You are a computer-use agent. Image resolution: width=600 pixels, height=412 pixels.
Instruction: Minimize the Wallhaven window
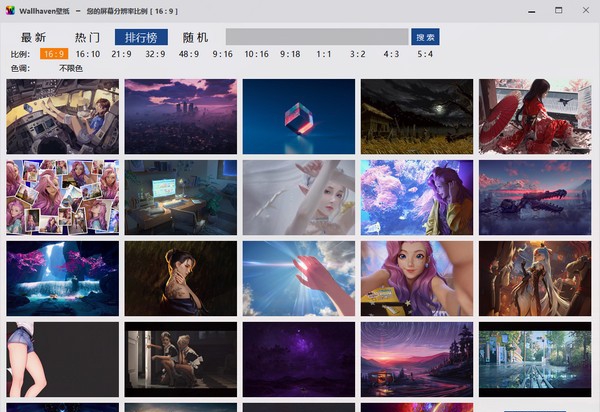pos(532,11)
